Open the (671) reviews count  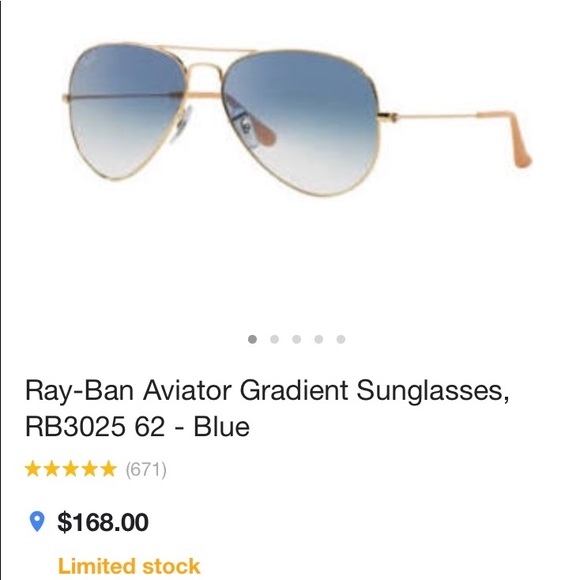[146, 470]
